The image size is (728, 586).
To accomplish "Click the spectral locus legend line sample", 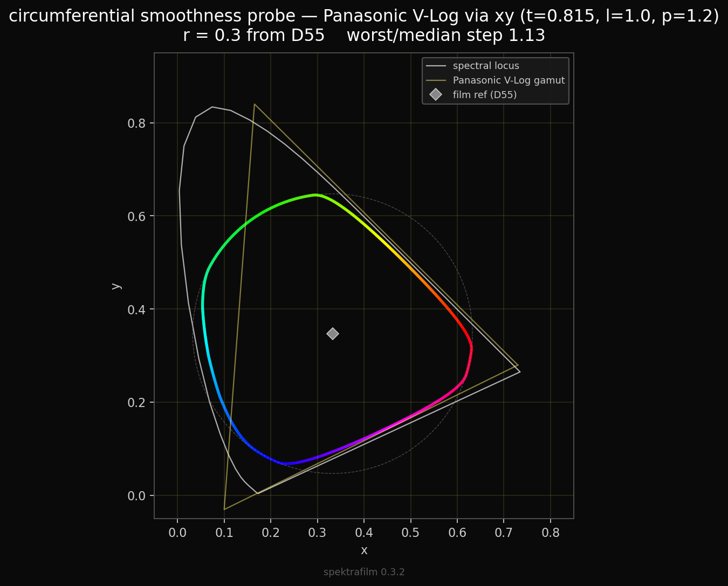I will (x=436, y=66).
